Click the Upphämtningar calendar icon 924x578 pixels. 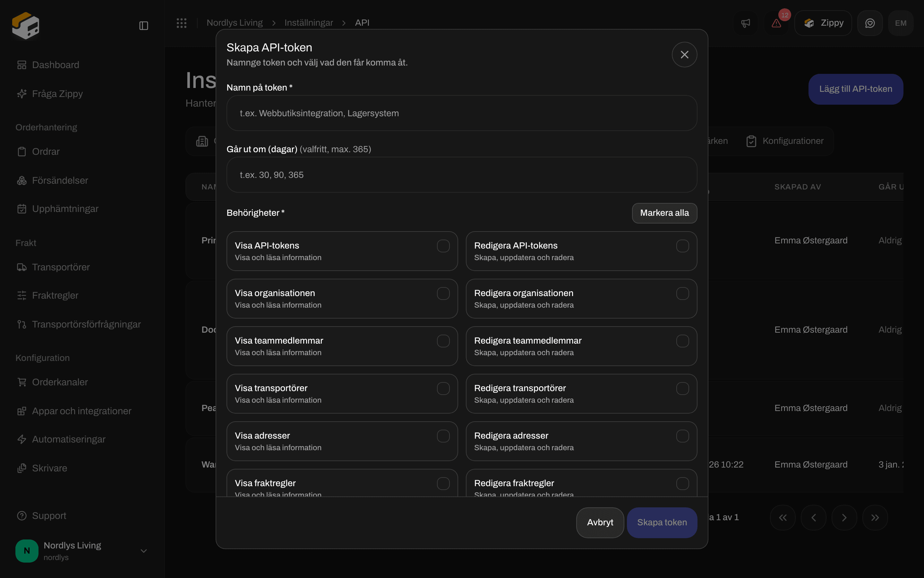22,209
